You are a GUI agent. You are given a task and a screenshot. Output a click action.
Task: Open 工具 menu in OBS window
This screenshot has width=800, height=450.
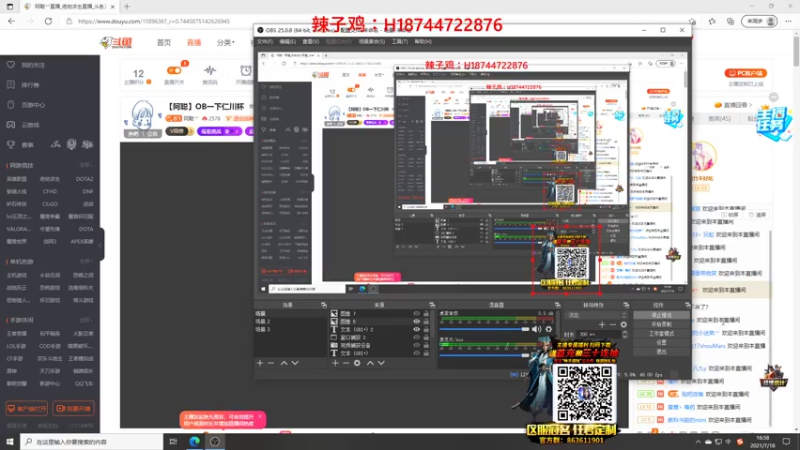(399, 41)
